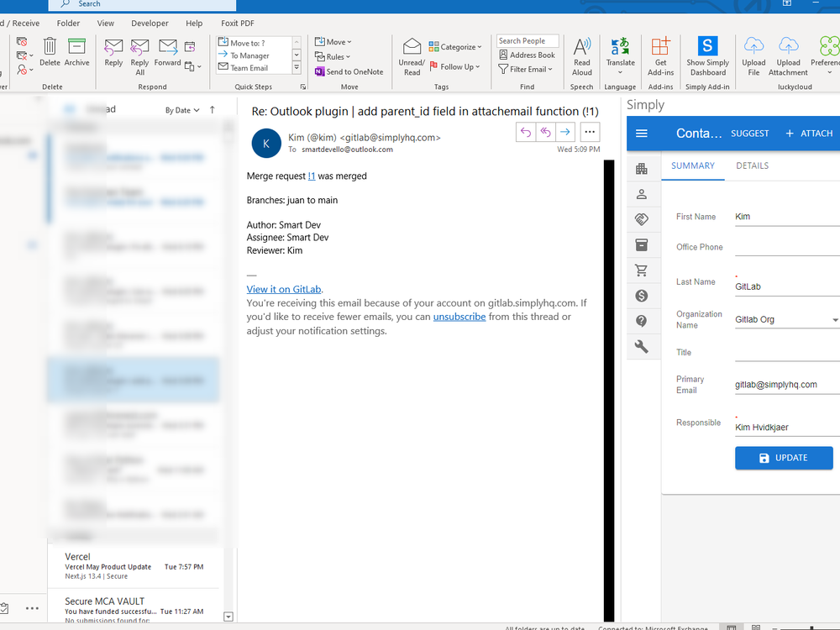Click the dollar sign sidebar icon
Screen dimensions: 840x630
(642, 296)
